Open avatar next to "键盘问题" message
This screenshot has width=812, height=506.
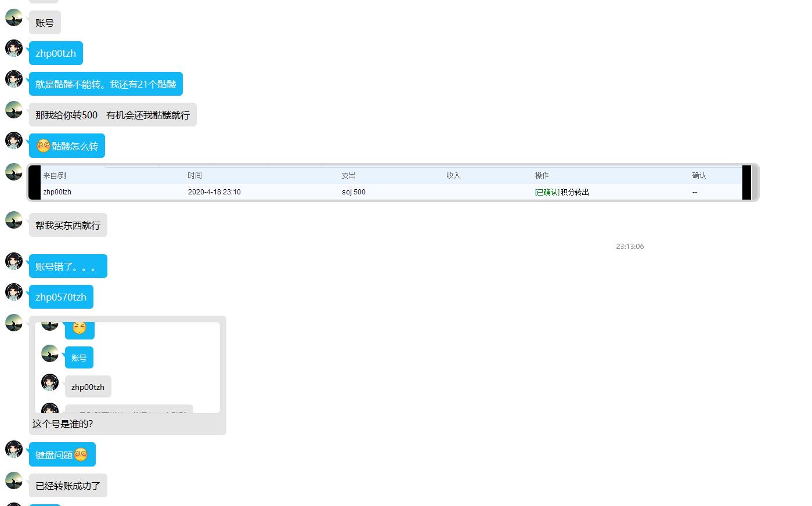click(14, 449)
